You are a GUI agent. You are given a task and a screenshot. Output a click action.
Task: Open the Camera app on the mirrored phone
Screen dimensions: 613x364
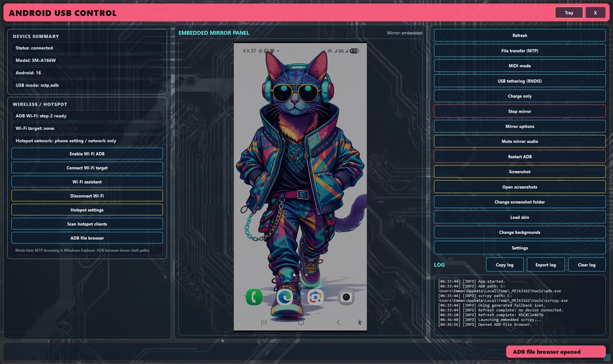(346, 297)
